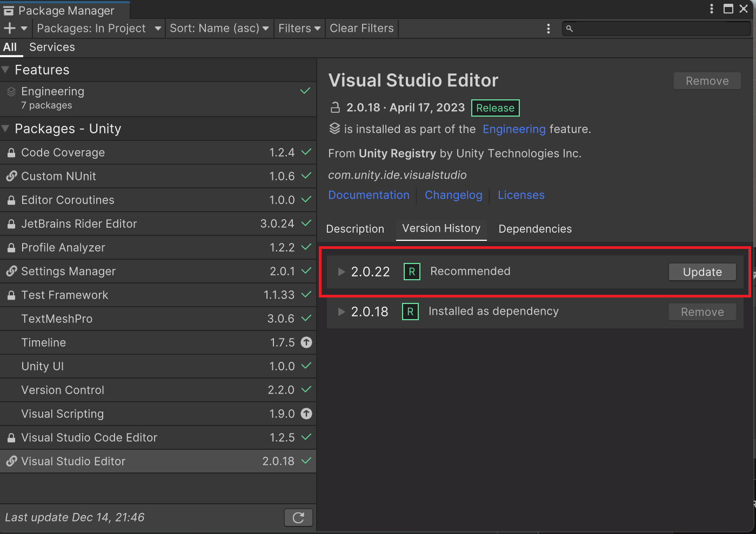
Task: Switch to the Services tab
Action: tap(51, 47)
